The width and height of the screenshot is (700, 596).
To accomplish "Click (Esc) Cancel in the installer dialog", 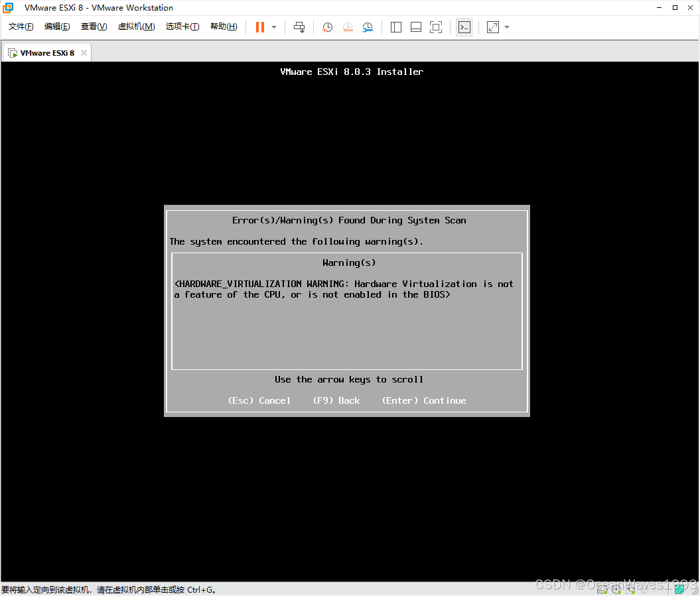I will coord(259,400).
